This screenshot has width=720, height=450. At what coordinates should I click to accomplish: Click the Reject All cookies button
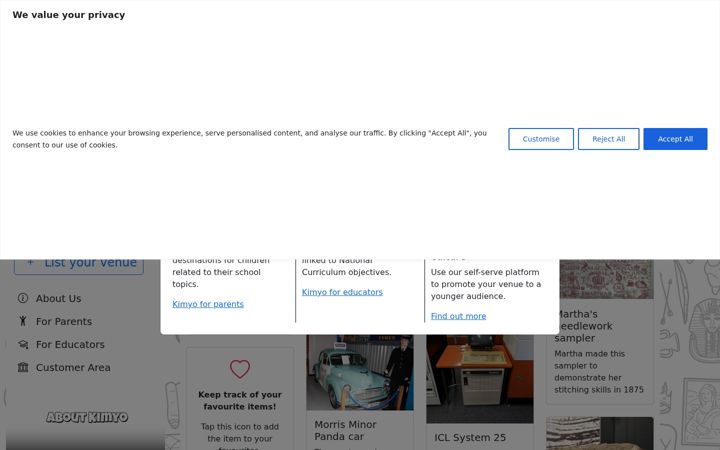pos(608,139)
